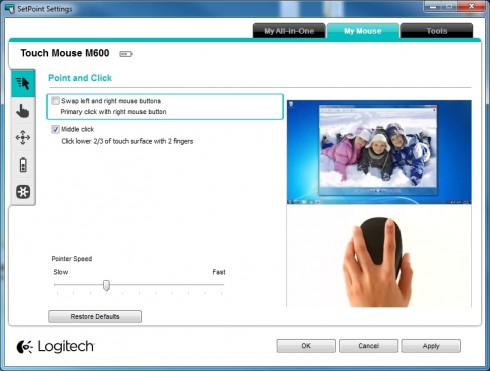Image resolution: width=490 pixels, height=371 pixels.
Task: Click Restore Defaults button
Action: pos(95,316)
